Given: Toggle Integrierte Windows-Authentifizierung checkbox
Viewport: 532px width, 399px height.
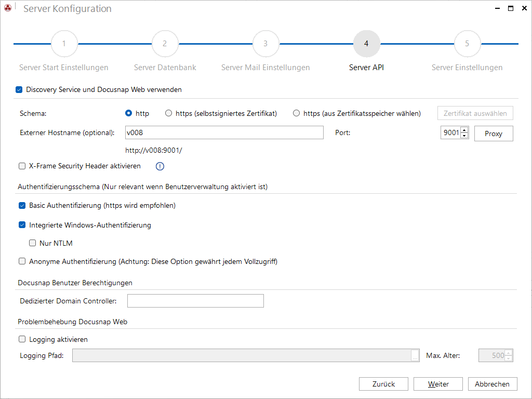Looking at the screenshot, I should pos(22,225).
